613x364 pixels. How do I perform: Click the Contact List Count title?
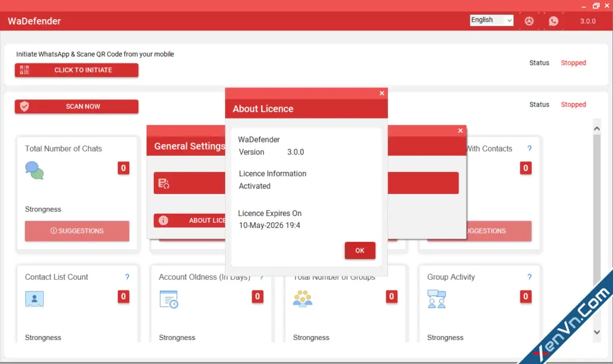[56, 277]
